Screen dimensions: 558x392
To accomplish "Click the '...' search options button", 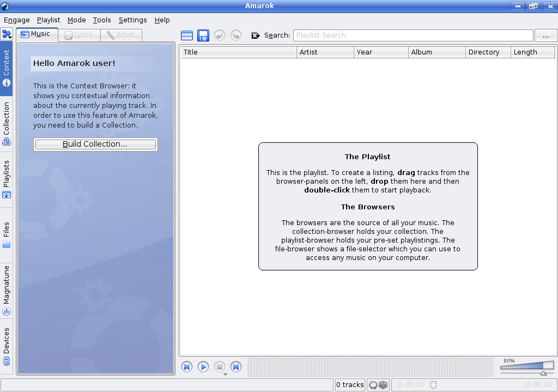I will [545, 35].
